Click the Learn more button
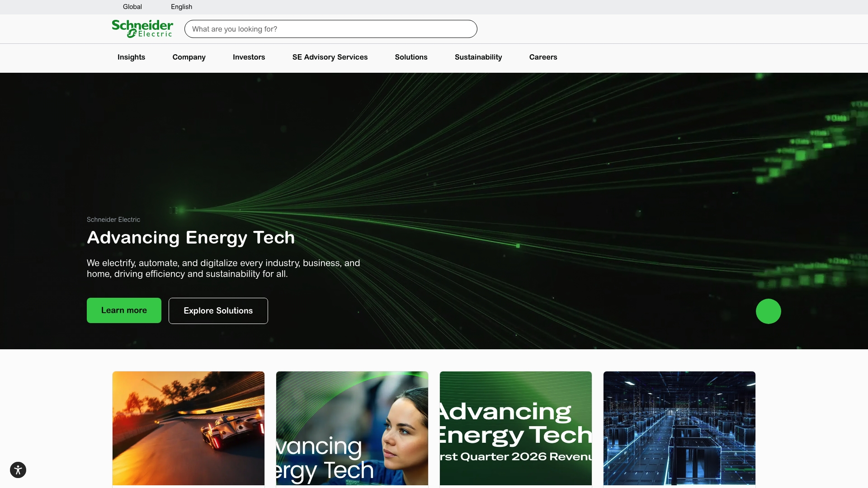Screen dimensions: 868x488 point(124,310)
